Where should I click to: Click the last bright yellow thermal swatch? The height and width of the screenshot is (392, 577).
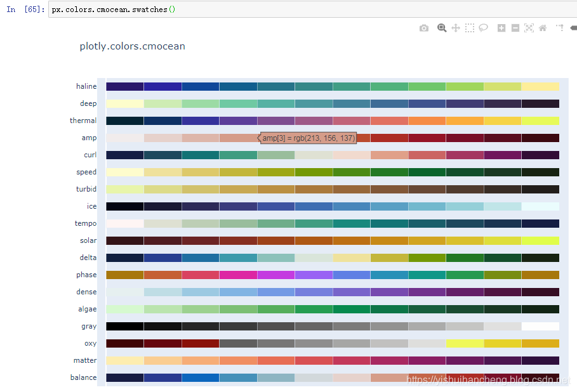pos(540,121)
